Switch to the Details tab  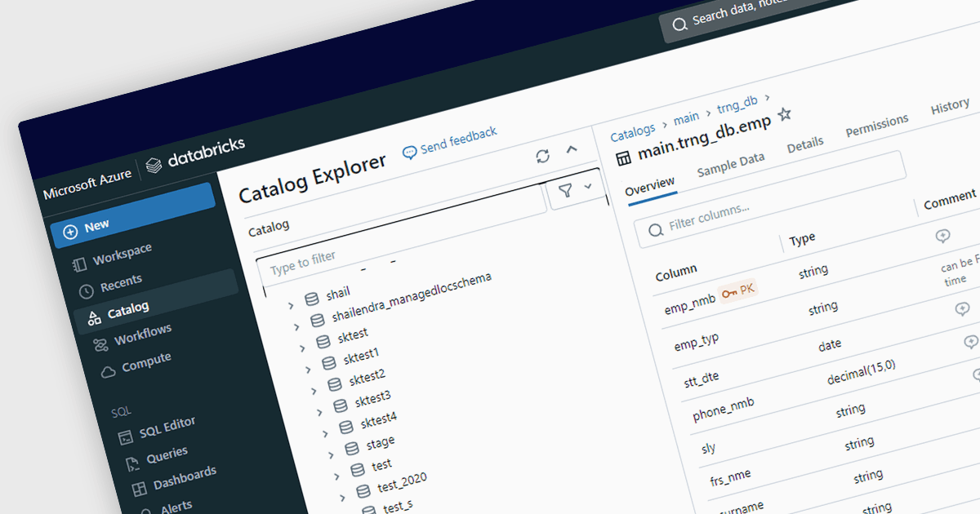pos(805,144)
